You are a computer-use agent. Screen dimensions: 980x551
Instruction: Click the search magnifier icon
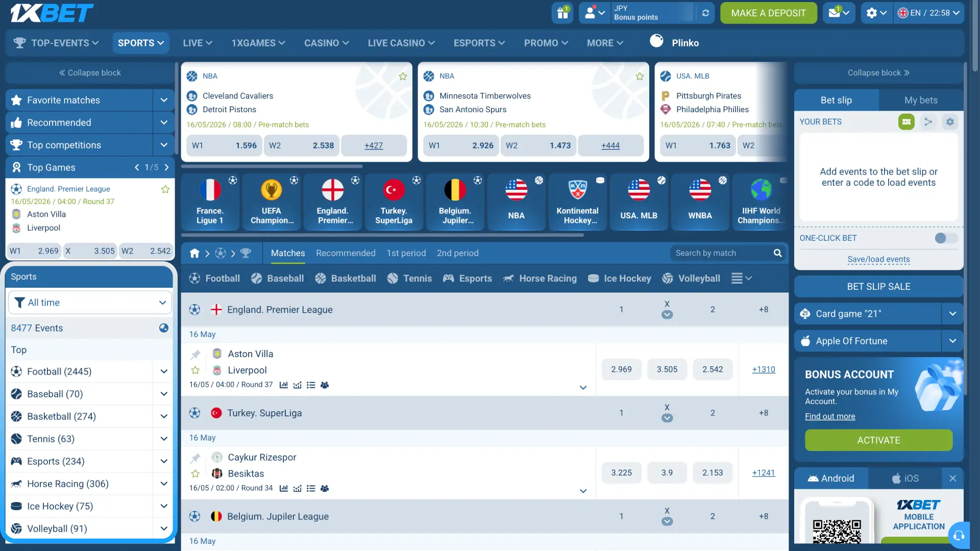point(777,253)
